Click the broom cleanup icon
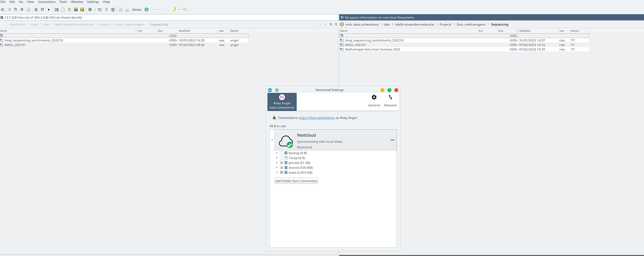The image size is (644, 256). (x=175, y=9)
